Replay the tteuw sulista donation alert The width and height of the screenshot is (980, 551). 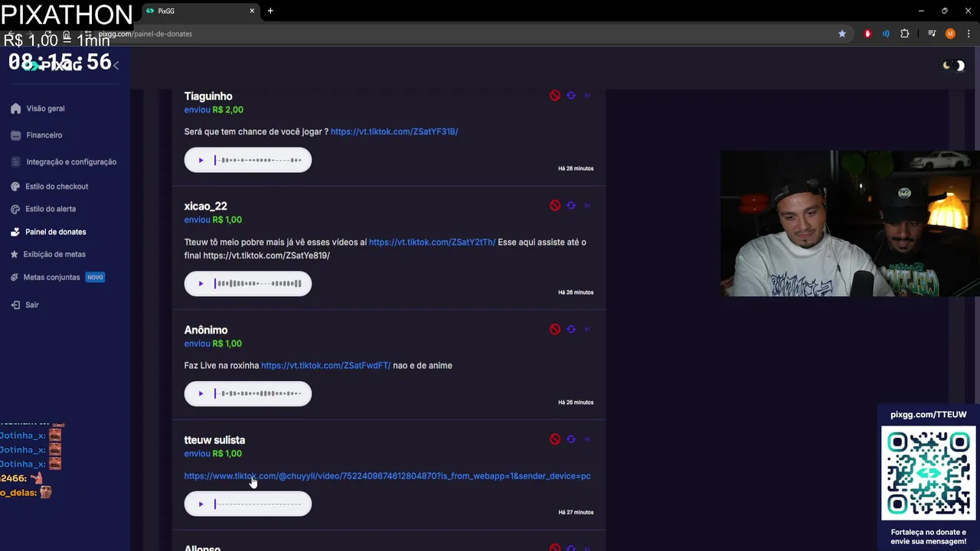coord(571,439)
